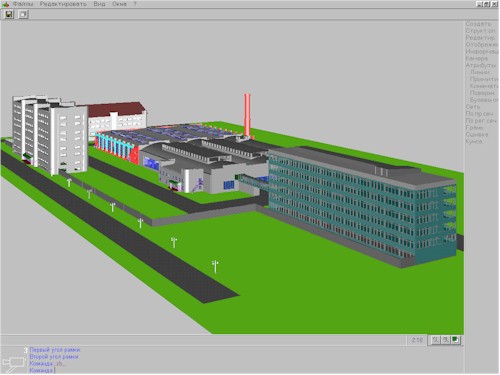
Task: Click the camera icon at bottom left
Action: [13, 363]
